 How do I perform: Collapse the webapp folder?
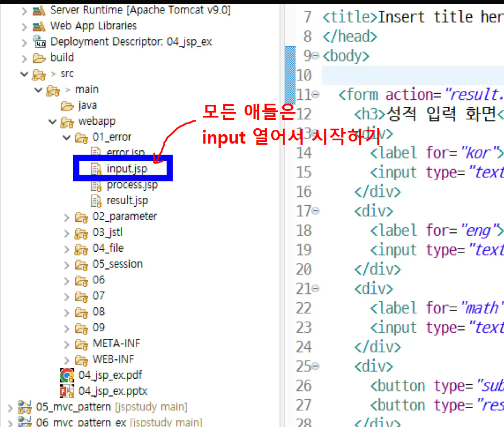pyautogui.click(x=52, y=122)
